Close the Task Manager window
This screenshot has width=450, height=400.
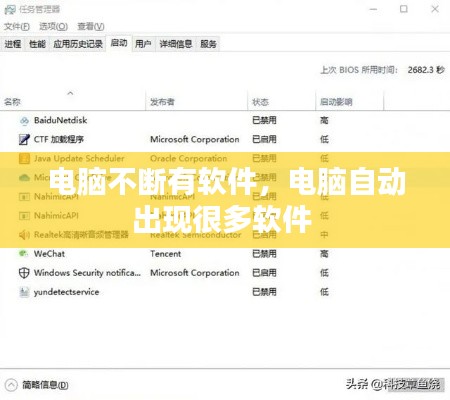pos(435,9)
